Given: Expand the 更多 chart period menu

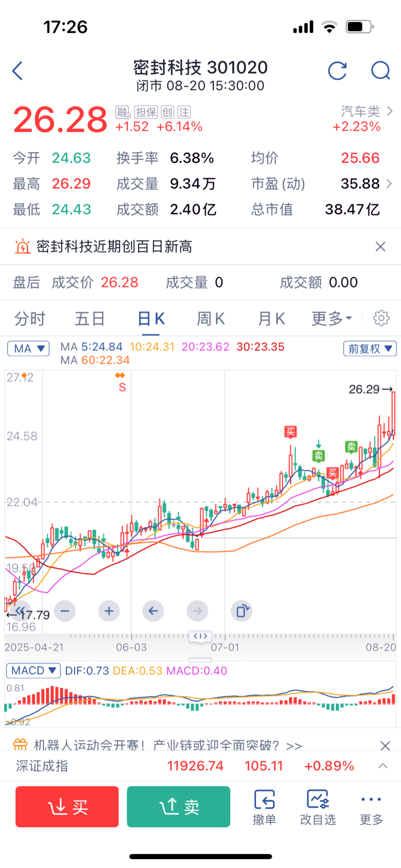Looking at the screenshot, I should (x=332, y=318).
